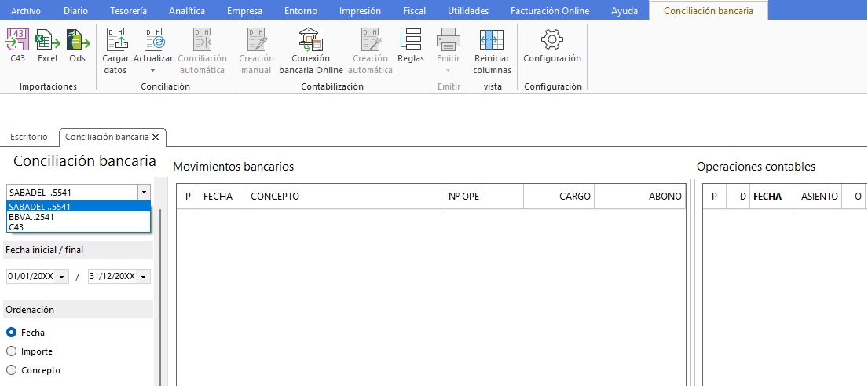
Task: Reset columns with Reiniciar columnas
Action: coord(492,52)
